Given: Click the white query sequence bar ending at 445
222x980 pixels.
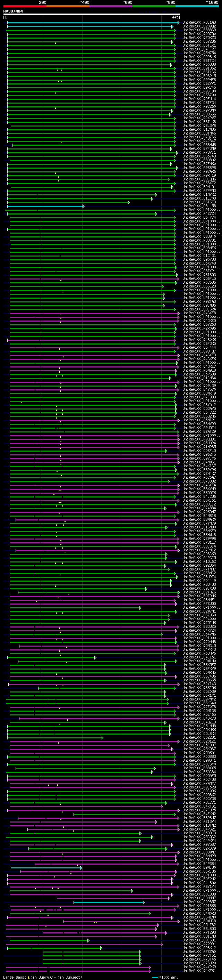Looking at the screenshot, I should [92, 15].
